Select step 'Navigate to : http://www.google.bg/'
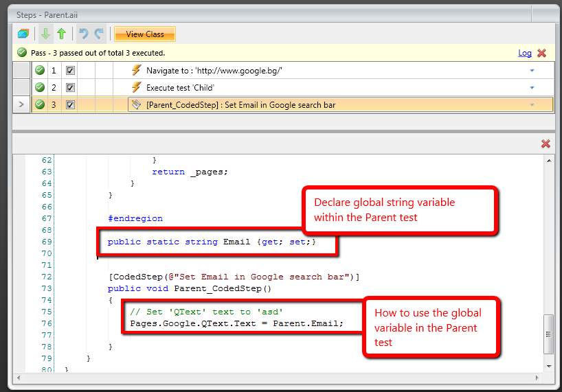562x392 pixels. (x=214, y=71)
